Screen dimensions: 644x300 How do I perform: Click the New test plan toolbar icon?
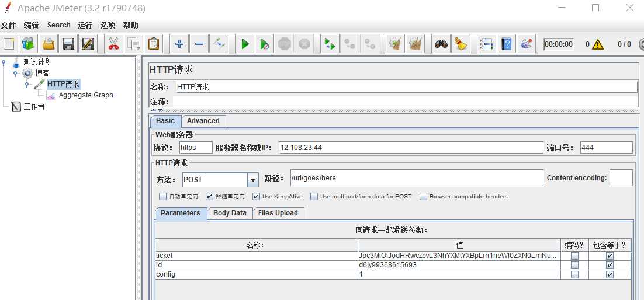9,44
